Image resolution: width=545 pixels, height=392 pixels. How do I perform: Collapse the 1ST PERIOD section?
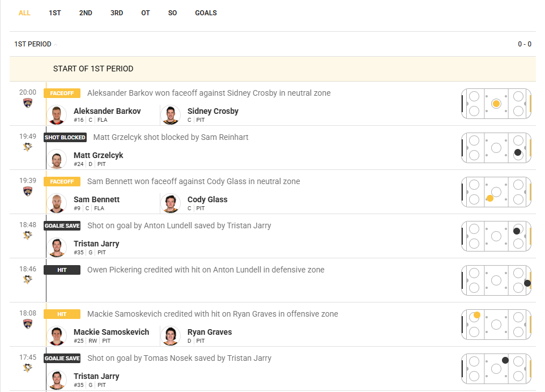click(36, 44)
